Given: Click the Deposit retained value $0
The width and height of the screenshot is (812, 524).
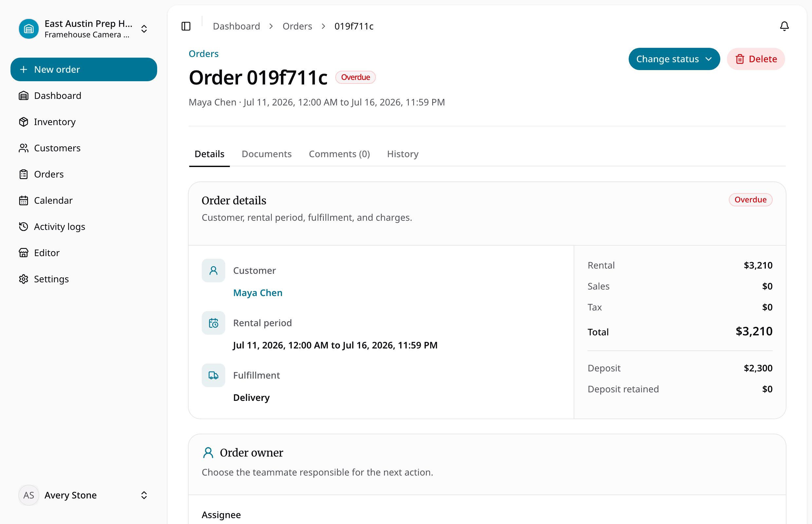Looking at the screenshot, I should (767, 389).
